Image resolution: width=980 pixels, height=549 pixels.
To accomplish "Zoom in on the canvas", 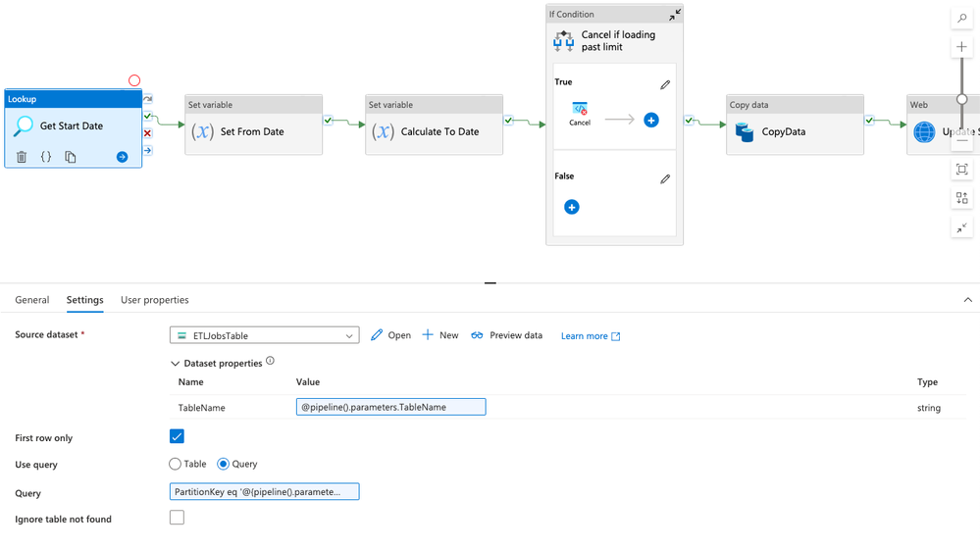I will [x=961, y=47].
